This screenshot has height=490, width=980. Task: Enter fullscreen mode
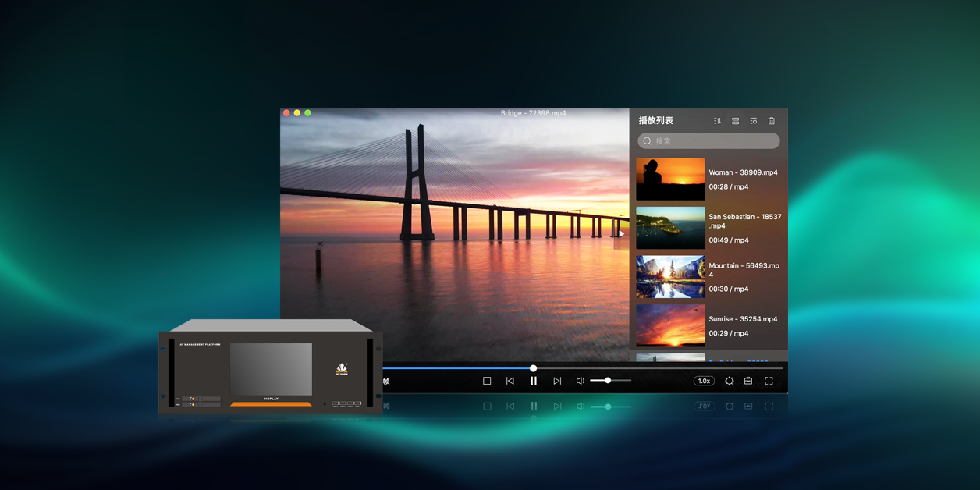[769, 381]
